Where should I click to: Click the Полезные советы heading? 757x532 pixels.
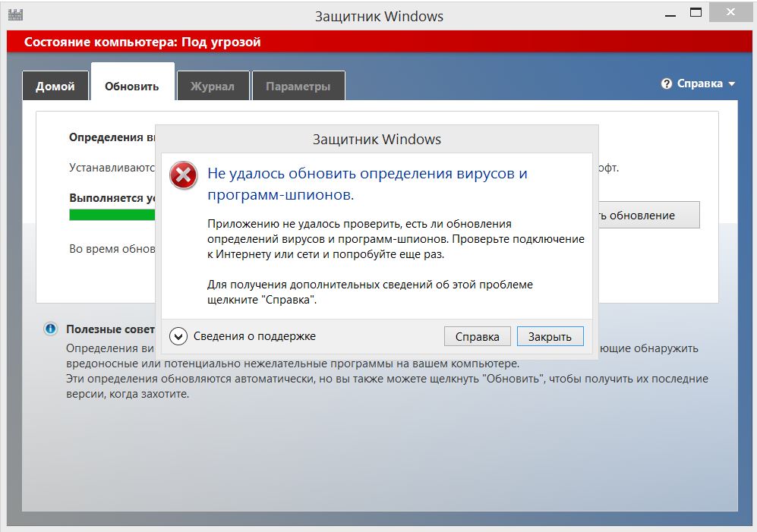click(111, 329)
